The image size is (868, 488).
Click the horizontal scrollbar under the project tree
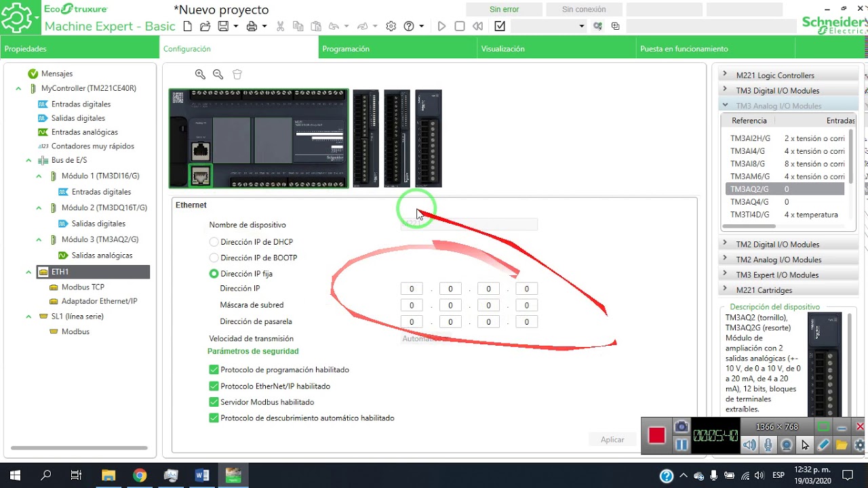[x=79, y=448]
